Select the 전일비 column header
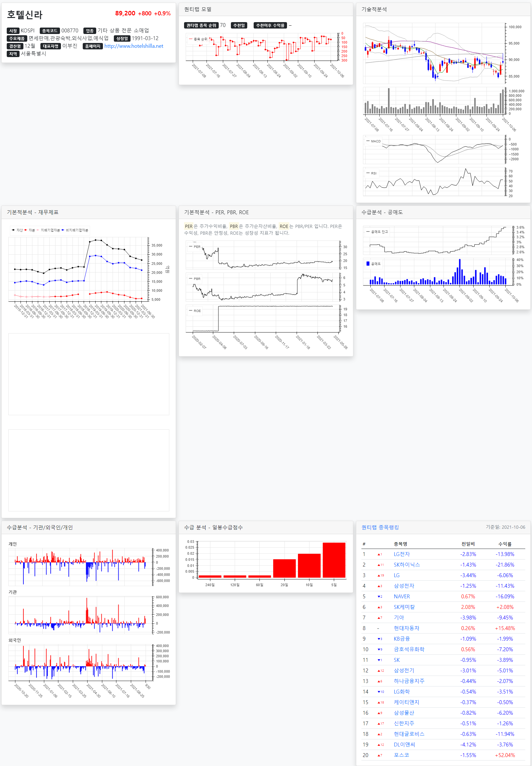 pos(468,544)
